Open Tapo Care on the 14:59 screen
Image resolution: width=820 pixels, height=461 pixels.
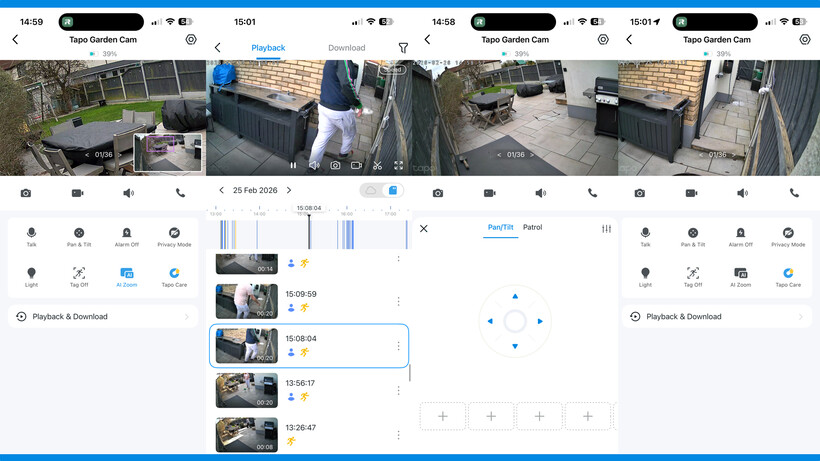point(174,277)
